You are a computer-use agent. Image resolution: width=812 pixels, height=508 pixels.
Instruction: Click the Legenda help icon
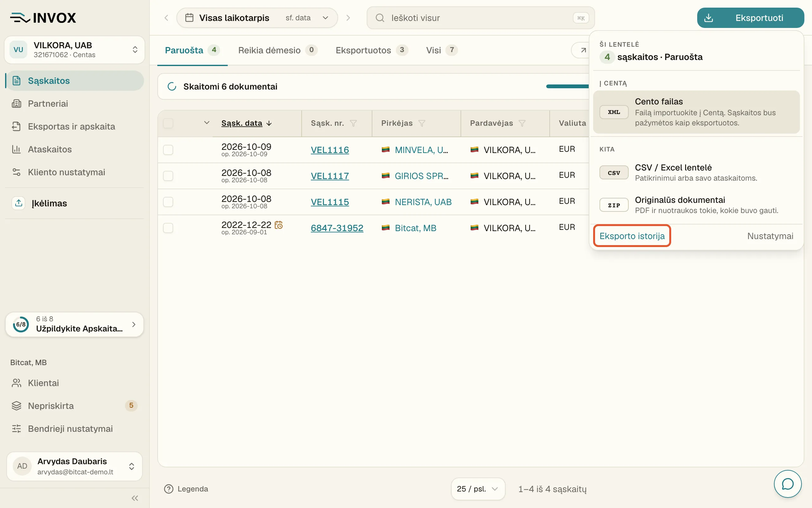[x=168, y=489]
